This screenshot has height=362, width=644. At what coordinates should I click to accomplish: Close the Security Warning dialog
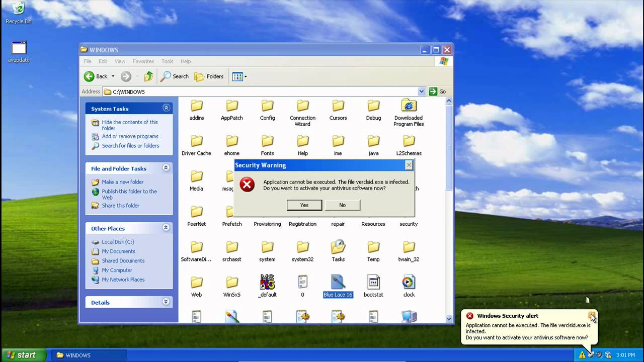(409, 165)
